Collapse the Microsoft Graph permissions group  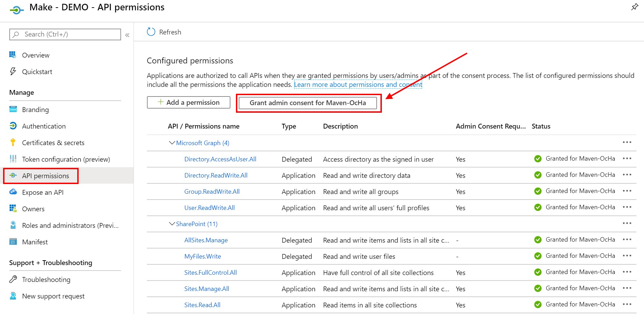[x=172, y=143]
